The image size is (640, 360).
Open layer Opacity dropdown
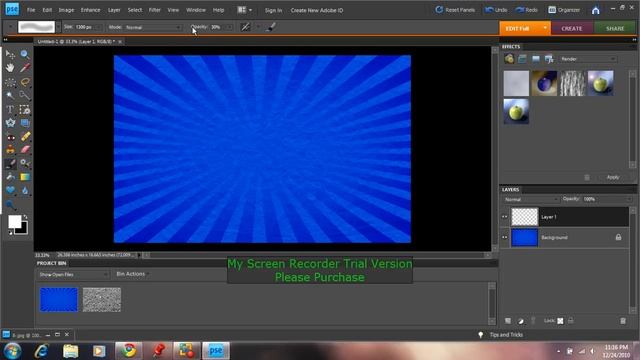[629, 199]
